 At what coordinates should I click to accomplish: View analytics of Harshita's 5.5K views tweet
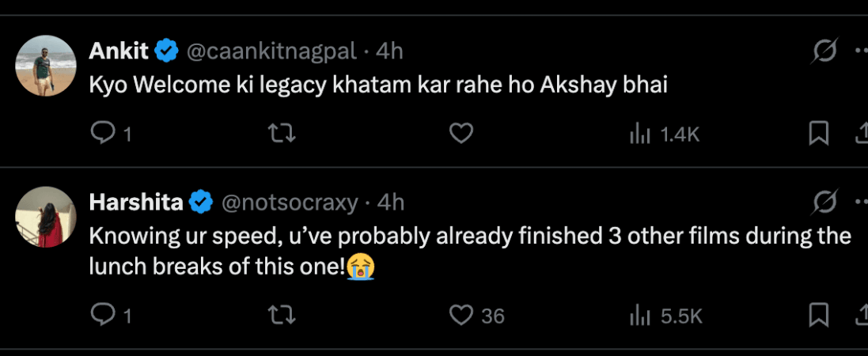pos(639,316)
